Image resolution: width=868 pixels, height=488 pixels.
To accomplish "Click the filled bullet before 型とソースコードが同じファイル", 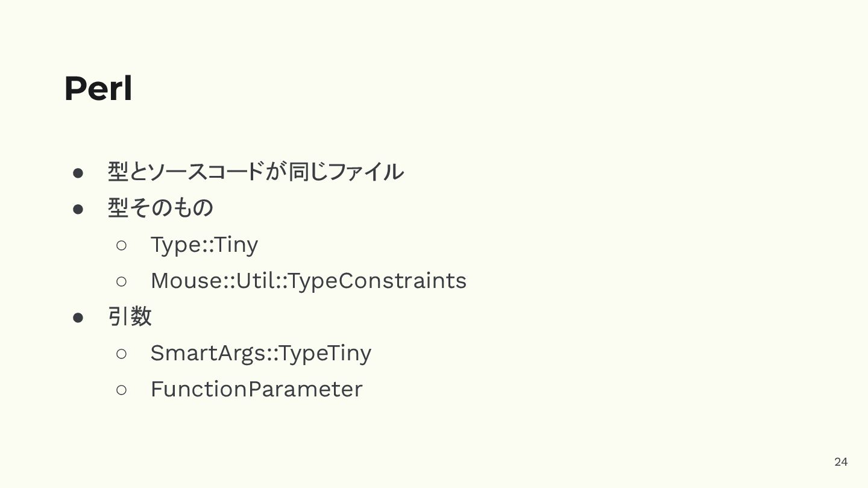I will coord(78,173).
